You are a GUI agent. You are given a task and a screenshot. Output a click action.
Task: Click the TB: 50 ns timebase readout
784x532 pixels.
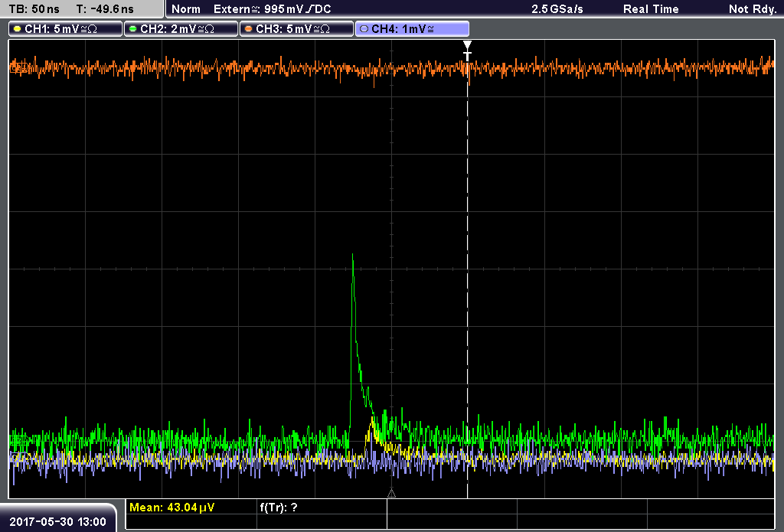coord(34,9)
